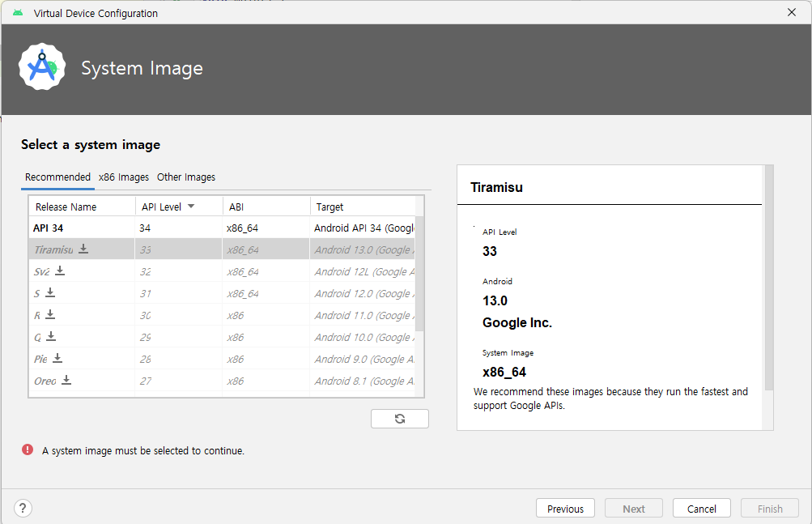812x524 pixels.
Task: Open the help question mark icon
Action: (x=23, y=508)
